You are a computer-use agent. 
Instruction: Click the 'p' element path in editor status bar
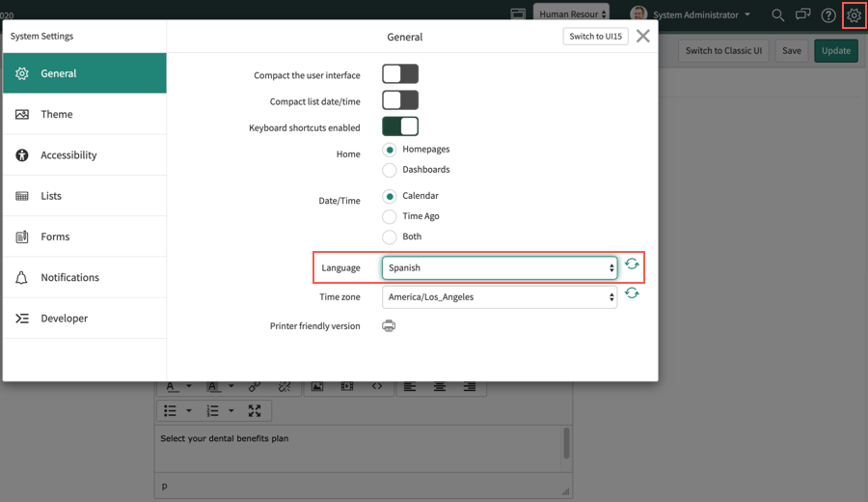tap(164, 488)
